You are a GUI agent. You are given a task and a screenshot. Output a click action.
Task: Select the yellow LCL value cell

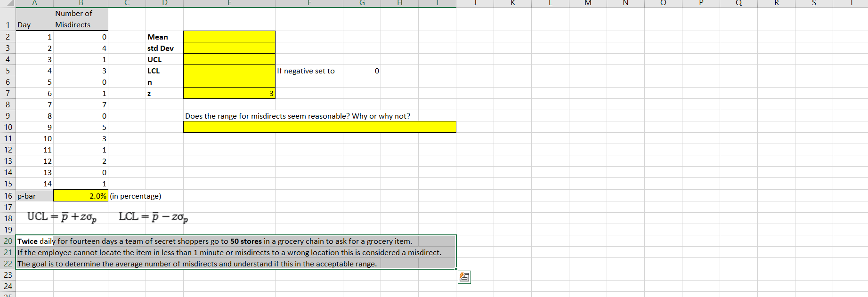coord(229,71)
